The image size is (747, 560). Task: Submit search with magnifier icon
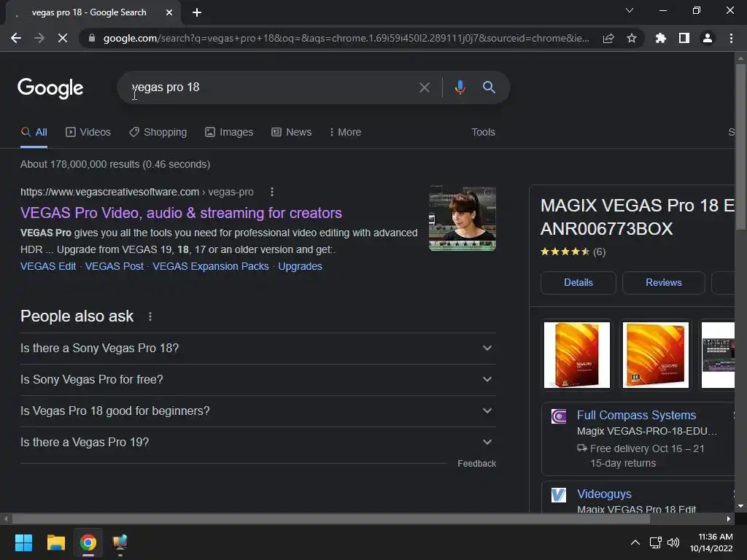point(489,87)
